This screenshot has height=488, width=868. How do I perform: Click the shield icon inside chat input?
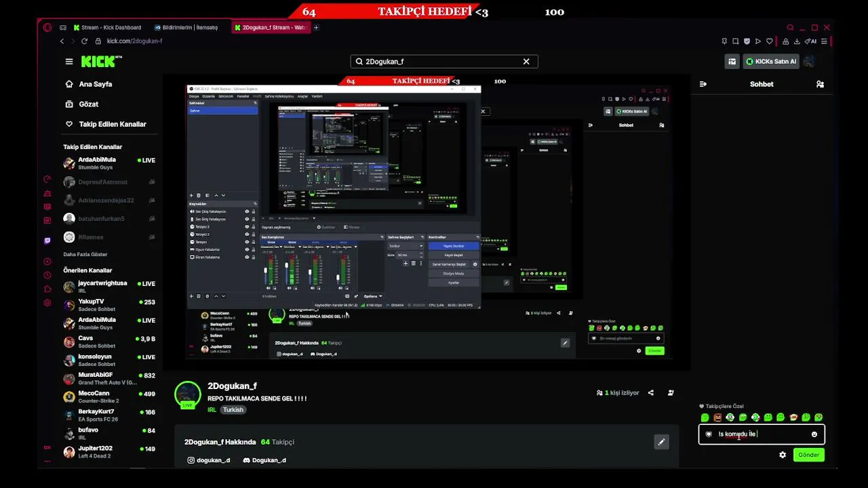[x=709, y=434]
